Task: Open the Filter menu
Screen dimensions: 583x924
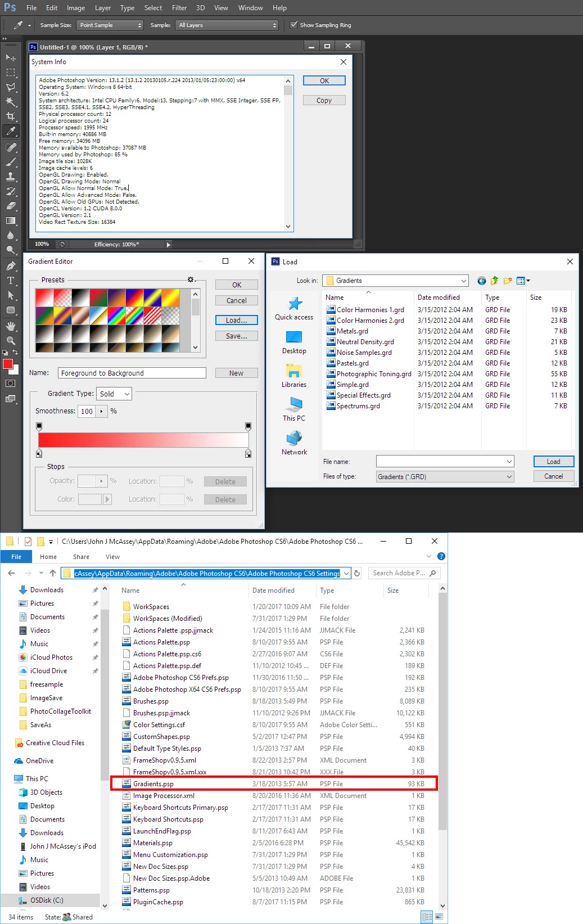Action: (x=179, y=8)
